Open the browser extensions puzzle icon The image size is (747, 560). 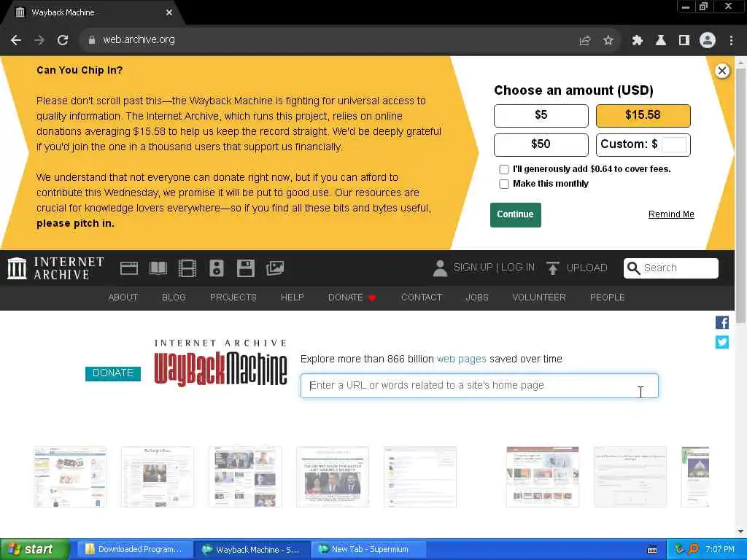click(x=637, y=41)
